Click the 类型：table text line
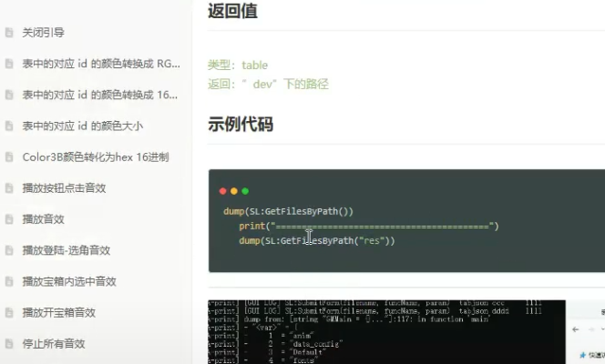Viewport: 605px width, 364px height. coord(238,66)
